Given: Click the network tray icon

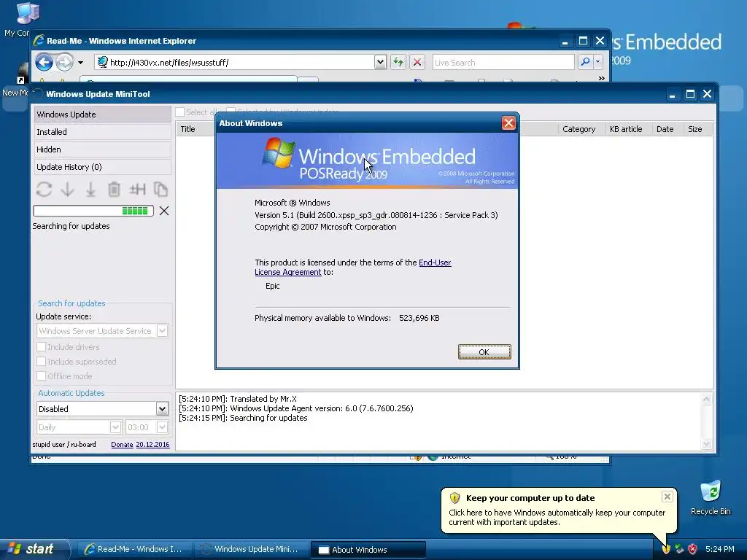Looking at the screenshot, I should (x=679, y=549).
